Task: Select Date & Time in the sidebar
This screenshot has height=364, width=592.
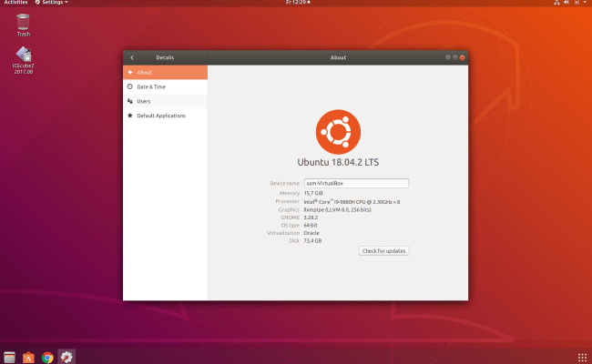Action: click(x=166, y=86)
